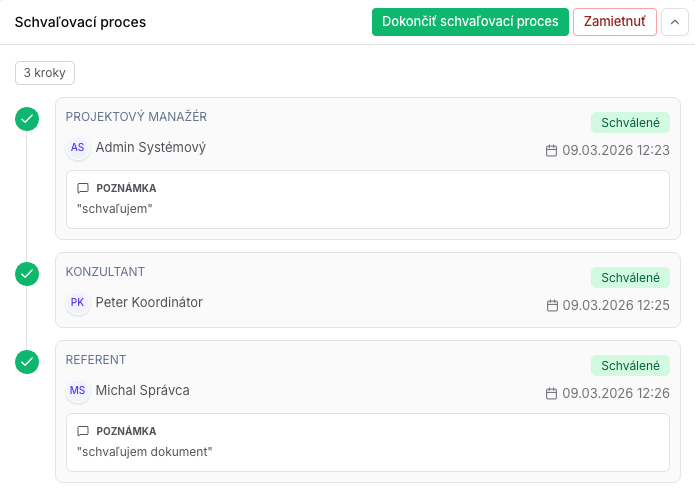The image size is (695, 494).
Task: Click Schválené badge in Projektový manažér card
Action: (630, 123)
